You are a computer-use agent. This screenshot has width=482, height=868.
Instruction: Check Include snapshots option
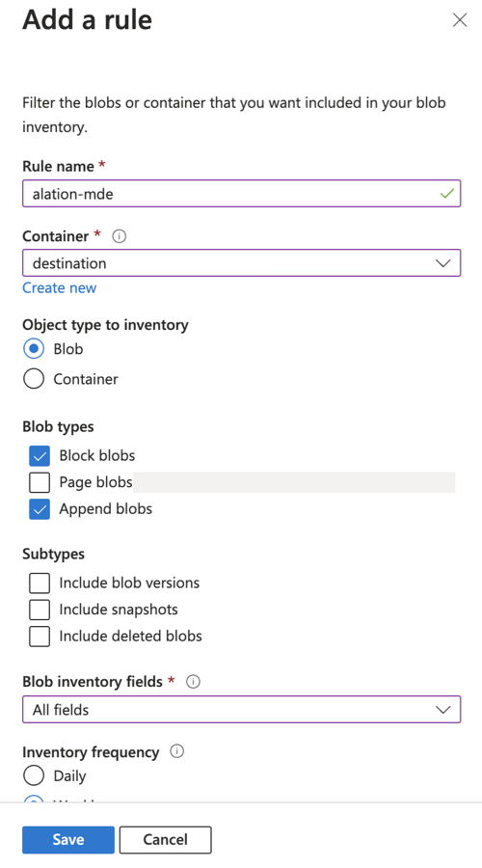pyautogui.click(x=40, y=610)
